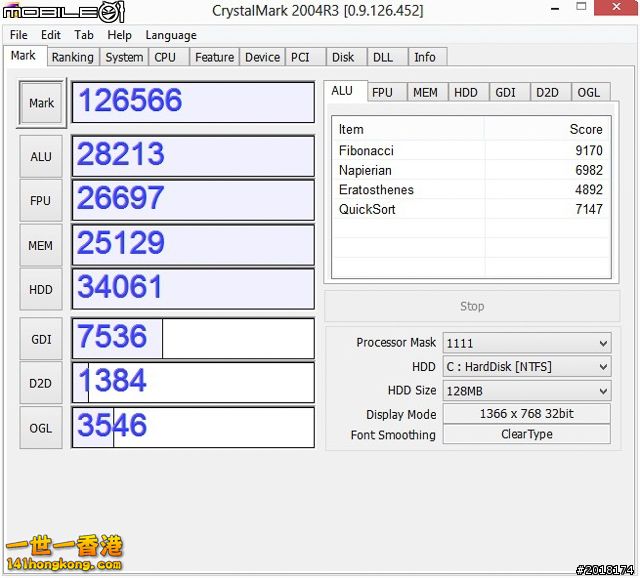
Task: Click the Score column header
Action: click(548, 129)
